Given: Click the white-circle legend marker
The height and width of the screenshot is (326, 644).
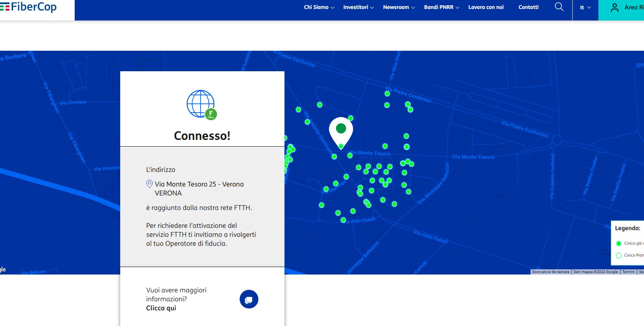Looking at the screenshot, I should click(x=619, y=256).
